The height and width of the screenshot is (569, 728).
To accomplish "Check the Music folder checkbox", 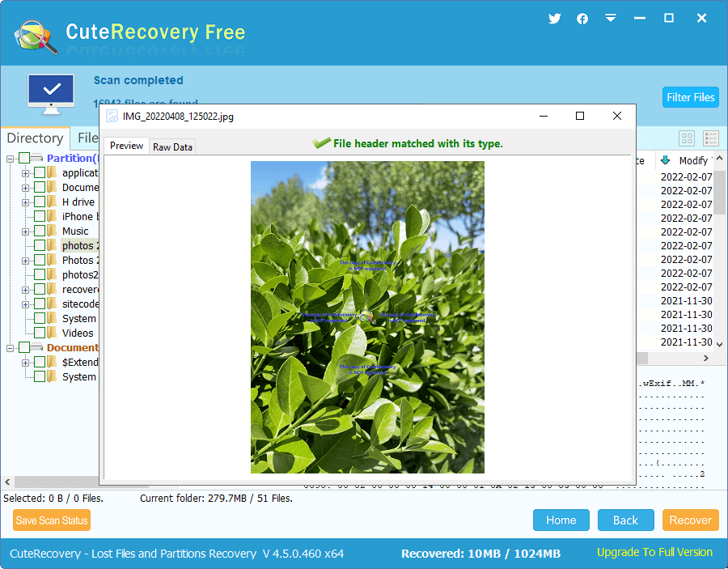I will pyautogui.click(x=40, y=231).
